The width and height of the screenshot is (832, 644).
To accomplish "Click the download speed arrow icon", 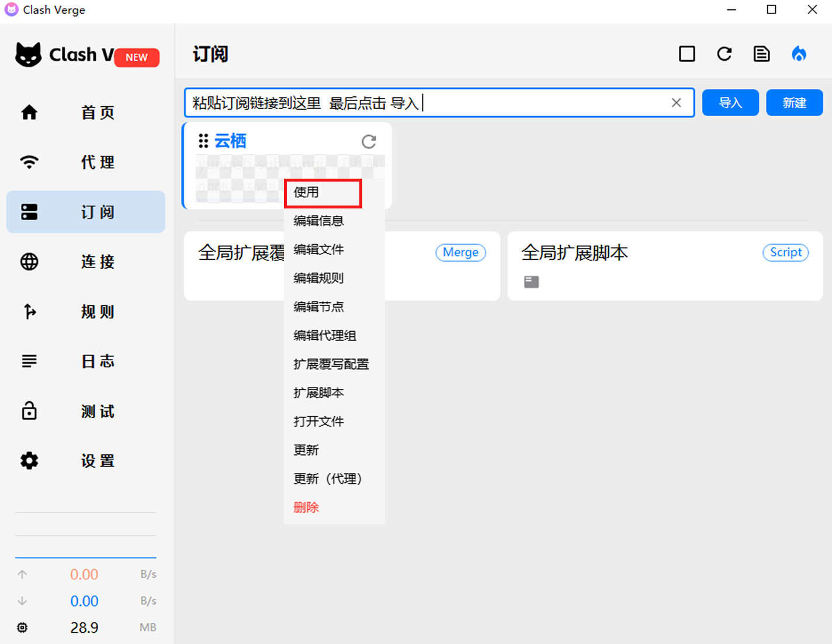I will coord(22,601).
